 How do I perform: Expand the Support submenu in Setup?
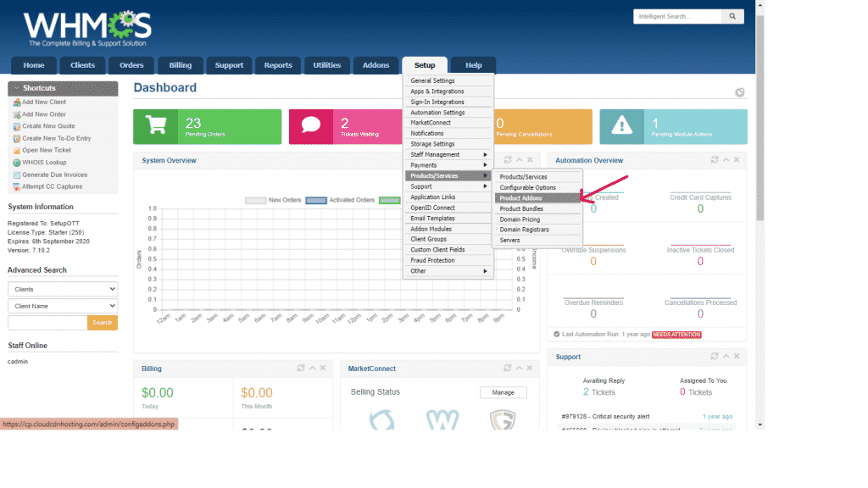448,186
